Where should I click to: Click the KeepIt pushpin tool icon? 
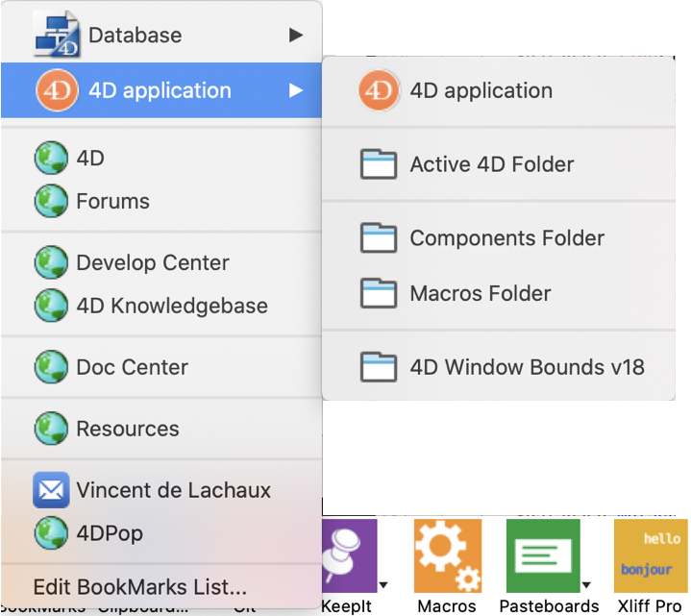[x=350, y=555]
